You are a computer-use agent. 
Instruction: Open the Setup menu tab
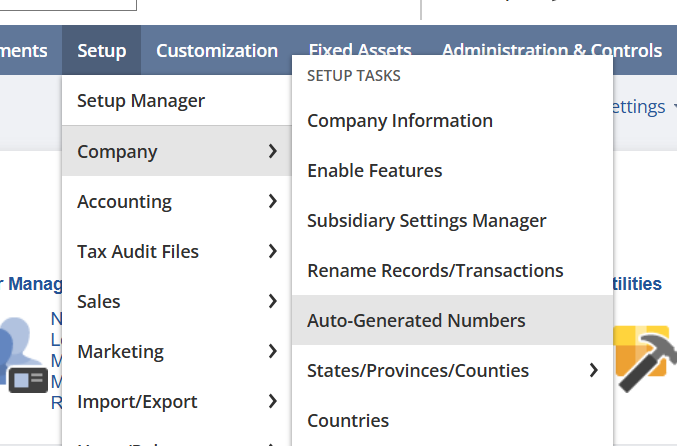tap(101, 51)
